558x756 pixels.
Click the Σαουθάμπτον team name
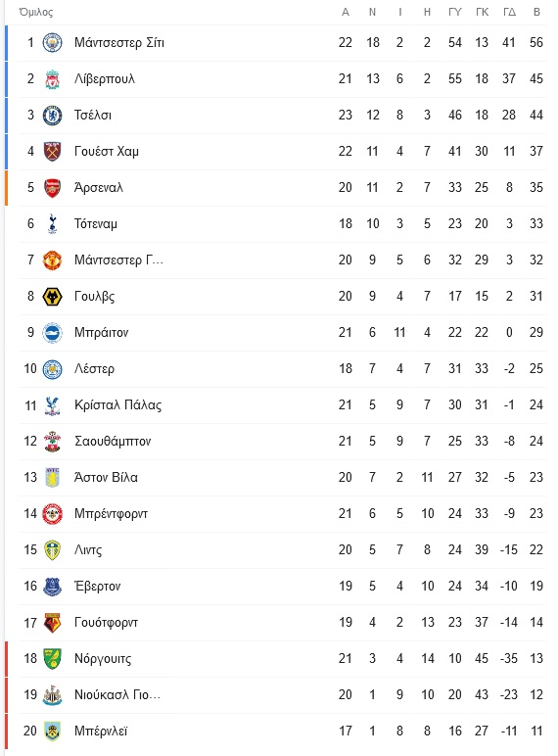pos(113,441)
